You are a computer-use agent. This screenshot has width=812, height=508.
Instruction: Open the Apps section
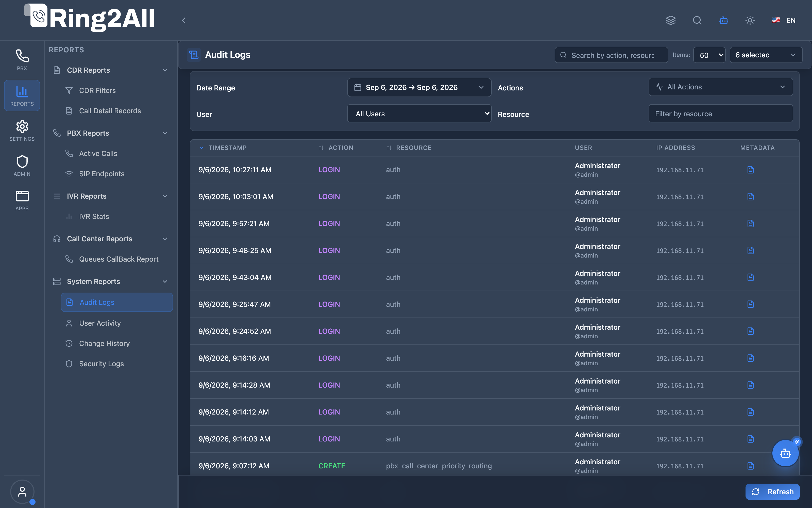22,201
